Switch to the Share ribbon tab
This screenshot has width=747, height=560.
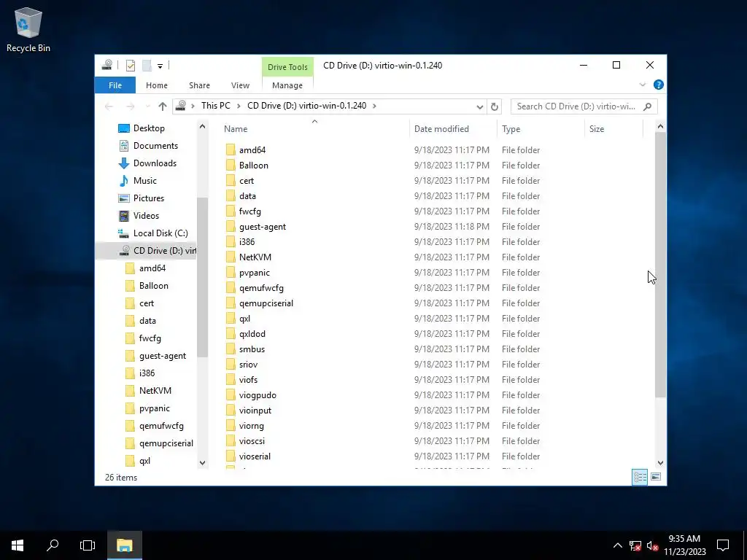click(199, 85)
